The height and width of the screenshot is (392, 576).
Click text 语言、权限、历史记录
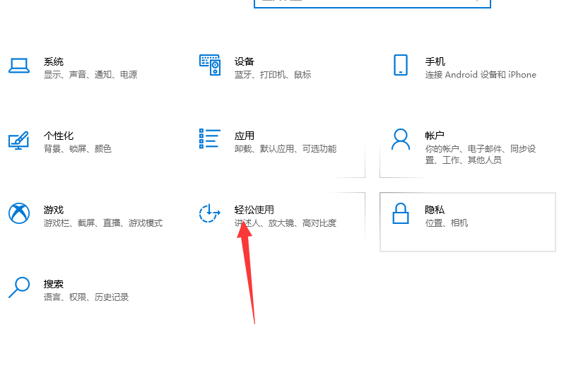(86, 297)
